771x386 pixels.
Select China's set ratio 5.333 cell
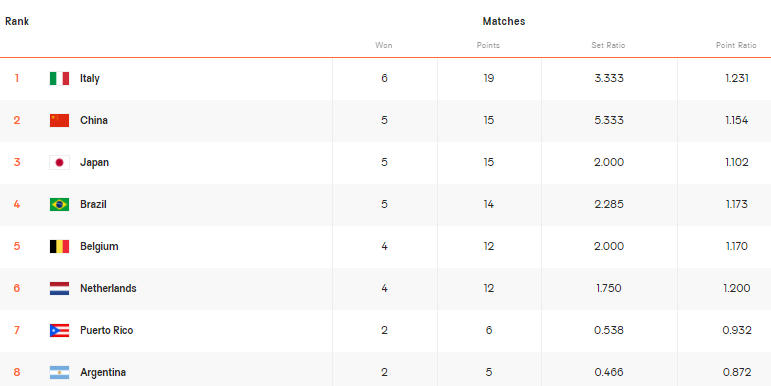pyautogui.click(x=609, y=120)
